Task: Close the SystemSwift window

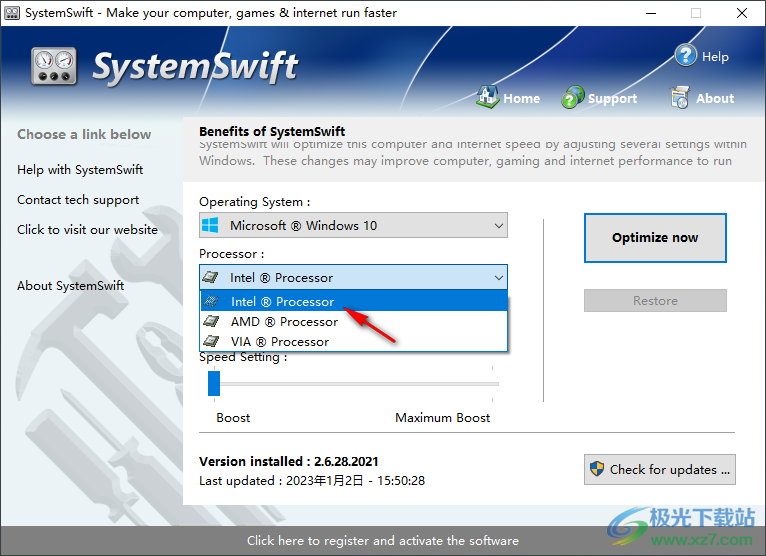Action: coord(742,13)
